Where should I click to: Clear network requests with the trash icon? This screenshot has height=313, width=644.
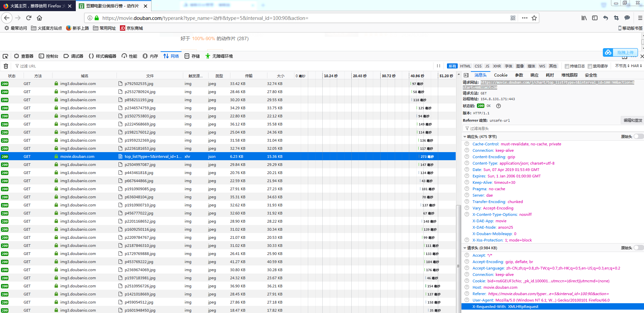point(6,66)
